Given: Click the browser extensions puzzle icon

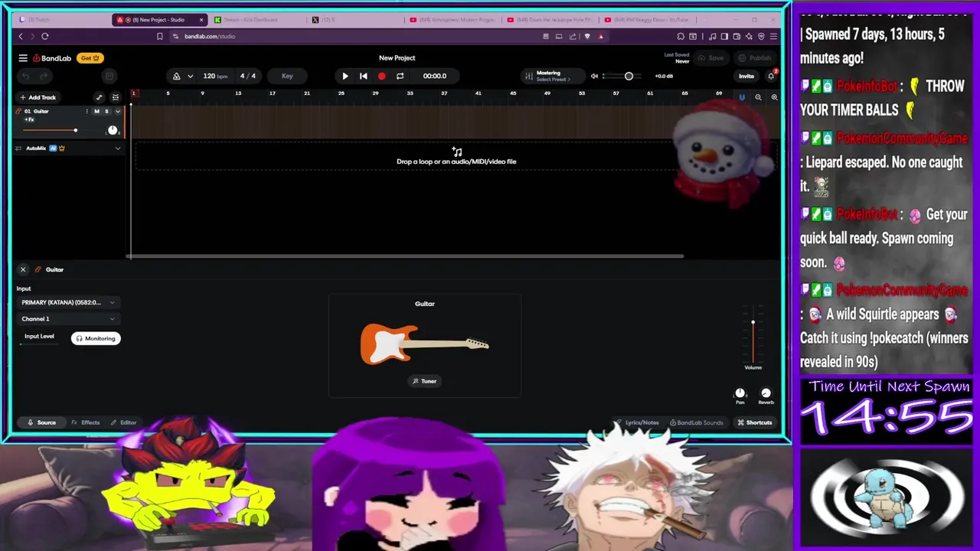Looking at the screenshot, I should click(681, 36).
